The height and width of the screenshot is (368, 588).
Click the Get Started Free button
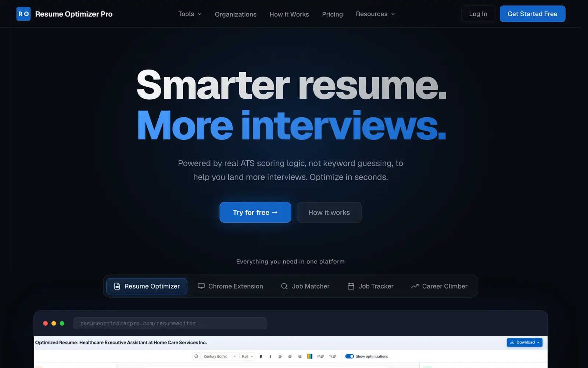tap(533, 14)
